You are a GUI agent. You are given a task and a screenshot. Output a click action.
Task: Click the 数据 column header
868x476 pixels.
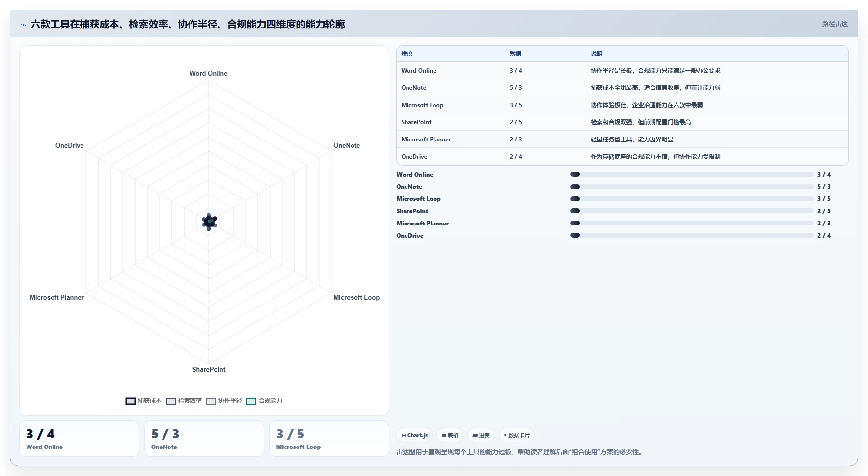coord(515,54)
